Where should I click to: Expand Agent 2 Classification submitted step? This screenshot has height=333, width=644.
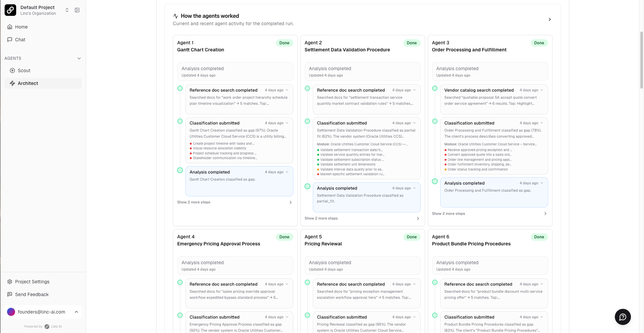tap(414, 123)
